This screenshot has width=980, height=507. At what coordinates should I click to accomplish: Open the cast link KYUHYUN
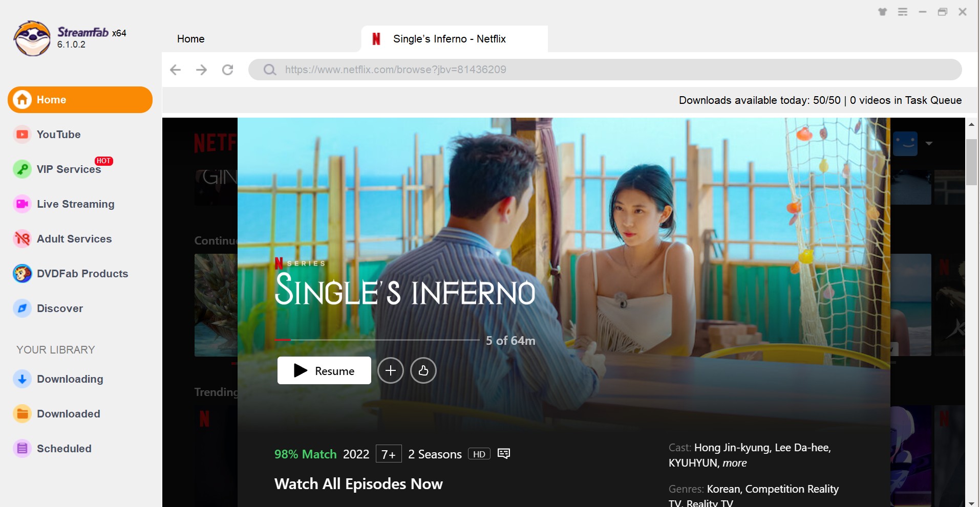click(693, 463)
